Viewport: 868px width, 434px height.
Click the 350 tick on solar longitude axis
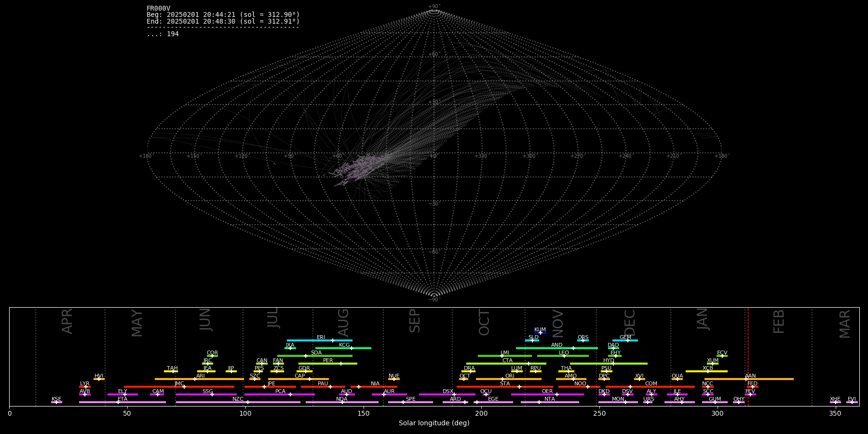click(835, 413)
